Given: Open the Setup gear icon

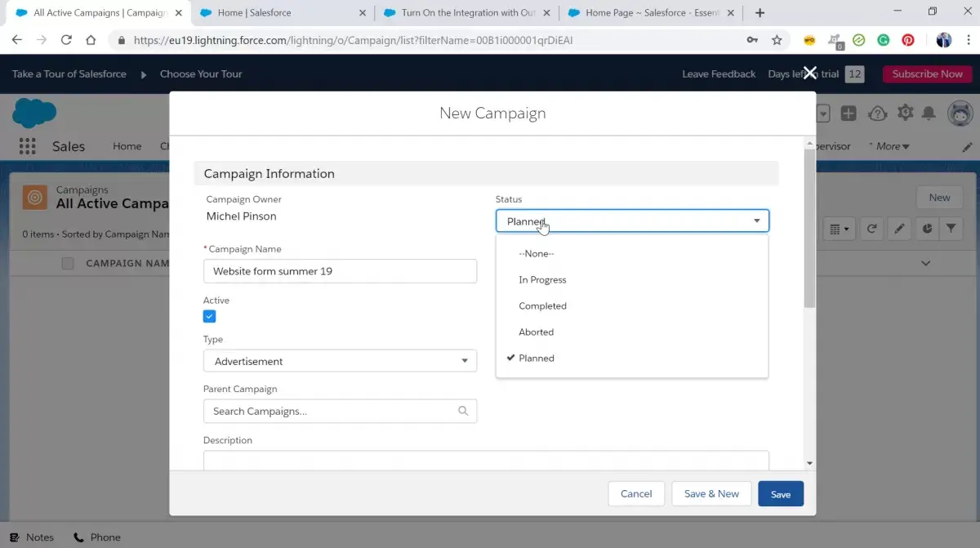Looking at the screenshot, I should pos(906,114).
